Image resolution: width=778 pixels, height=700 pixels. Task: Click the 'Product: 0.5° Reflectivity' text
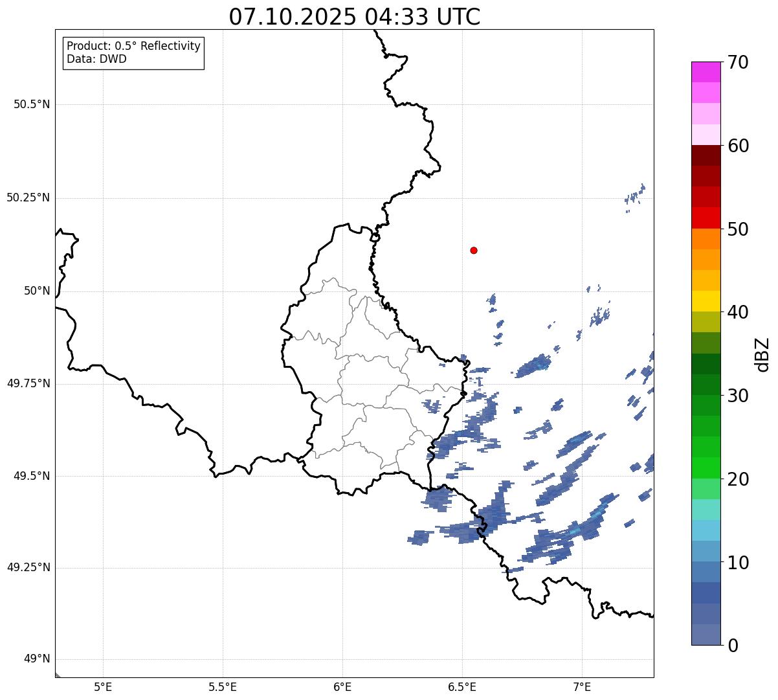[133, 47]
